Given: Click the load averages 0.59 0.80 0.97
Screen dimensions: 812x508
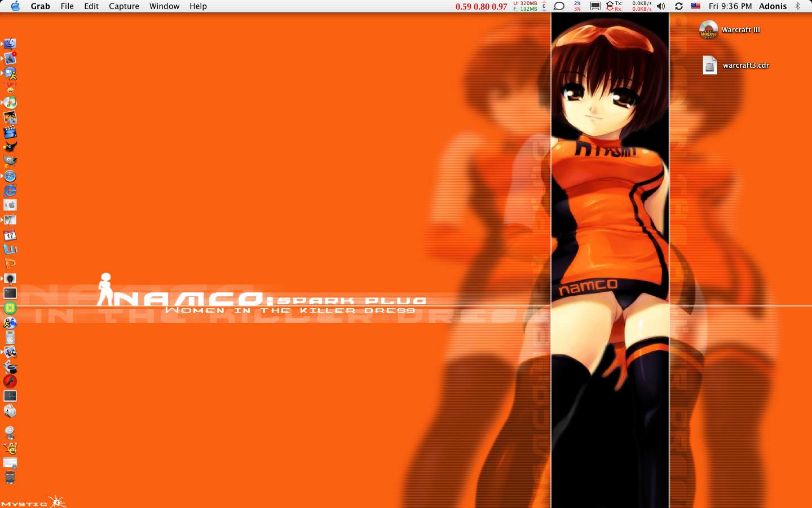Looking at the screenshot, I should tap(482, 6).
